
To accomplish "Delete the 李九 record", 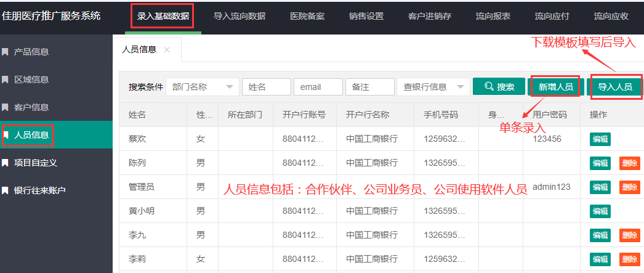I will click(629, 235).
